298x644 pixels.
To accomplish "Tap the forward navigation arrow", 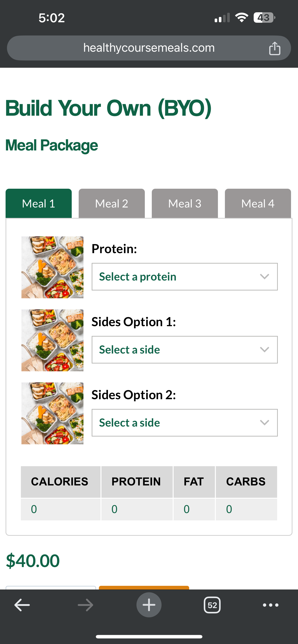I will coord(85,605).
